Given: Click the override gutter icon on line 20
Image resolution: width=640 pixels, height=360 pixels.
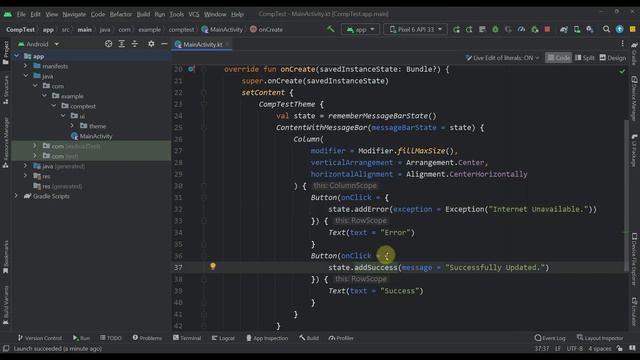Looking at the screenshot, I should (191, 69).
